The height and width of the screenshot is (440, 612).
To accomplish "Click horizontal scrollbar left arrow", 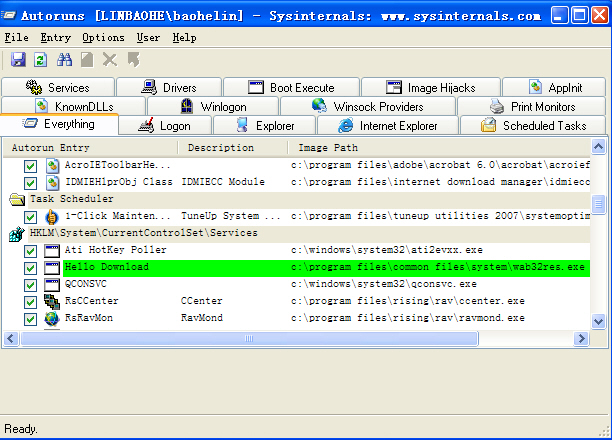I will point(11,338).
